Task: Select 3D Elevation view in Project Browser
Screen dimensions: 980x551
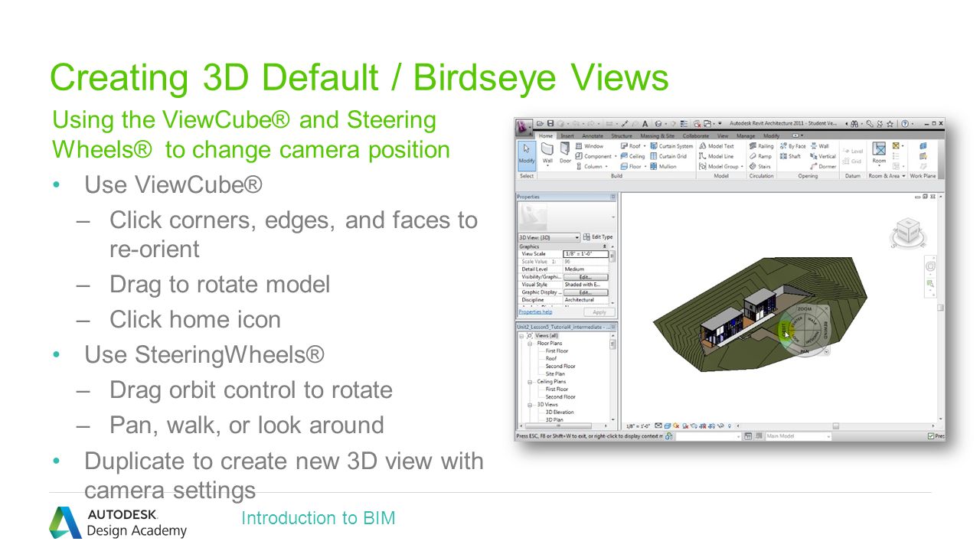Action: (560, 412)
